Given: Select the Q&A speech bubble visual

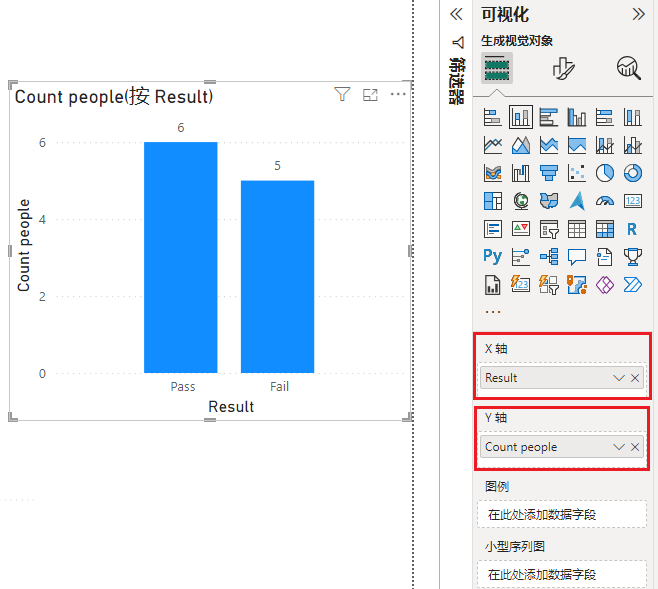Looking at the screenshot, I should coord(577,257).
